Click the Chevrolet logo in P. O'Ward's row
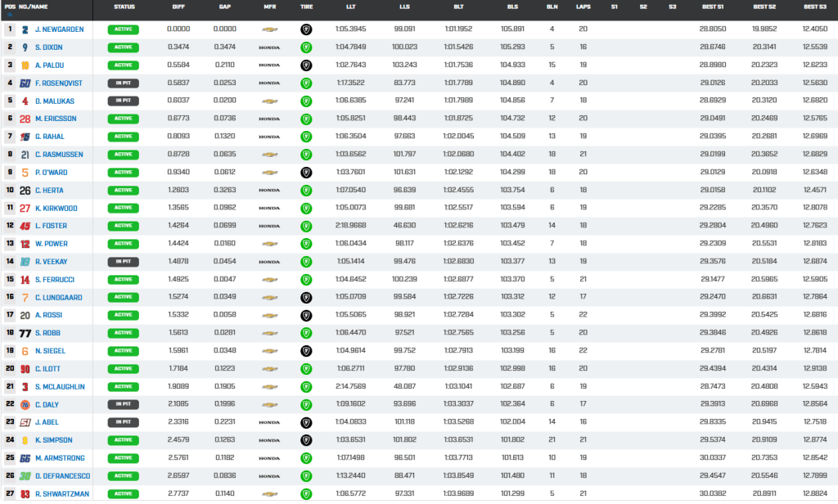The height and width of the screenshot is (504, 838). (269, 173)
